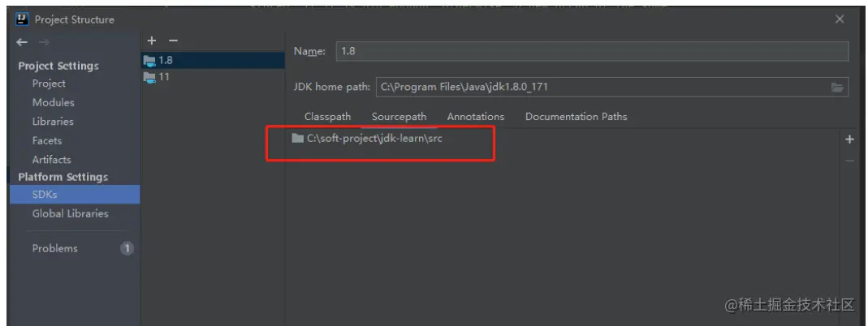The width and height of the screenshot is (868, 326).
Task: Click the Platform Settings heading
Action: pyautogui.click(x=63, y=177)
